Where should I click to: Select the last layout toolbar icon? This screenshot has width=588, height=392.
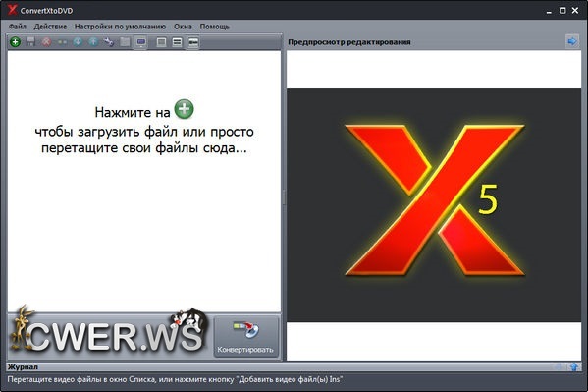193,42
